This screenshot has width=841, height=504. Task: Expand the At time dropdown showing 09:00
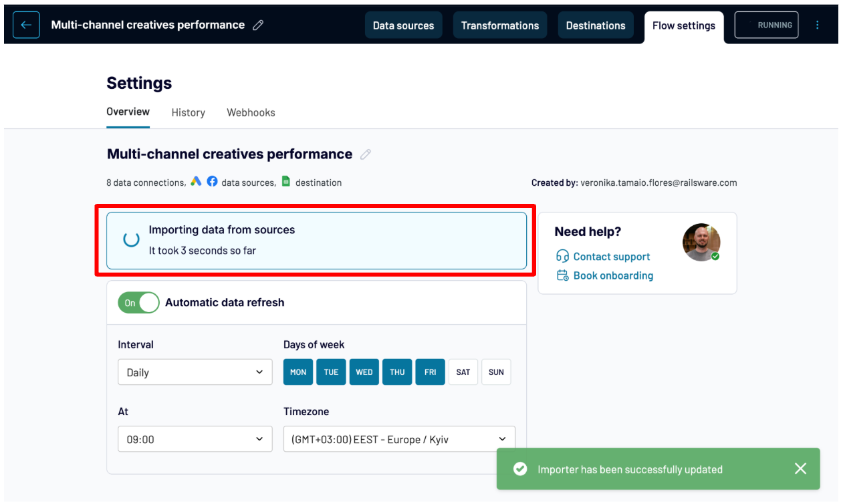[x=195, y=439]
